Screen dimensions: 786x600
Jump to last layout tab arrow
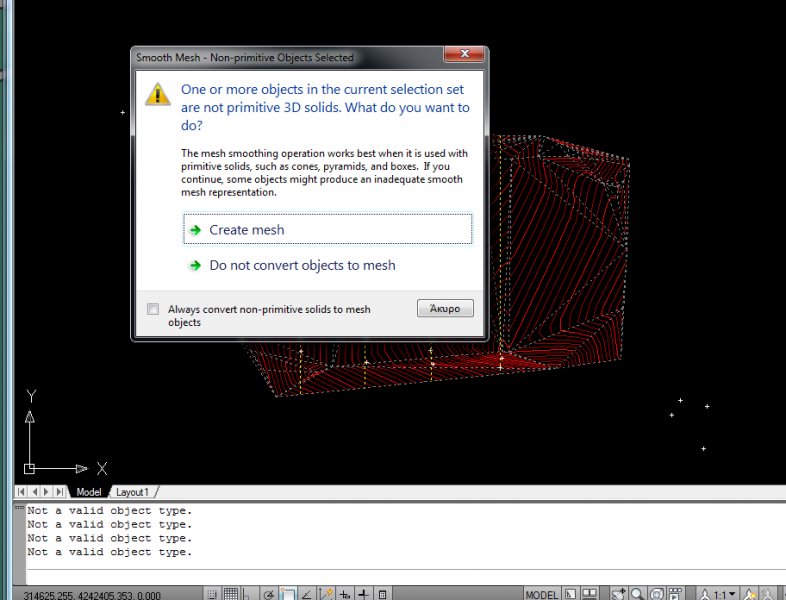click(x=59, y=492)
